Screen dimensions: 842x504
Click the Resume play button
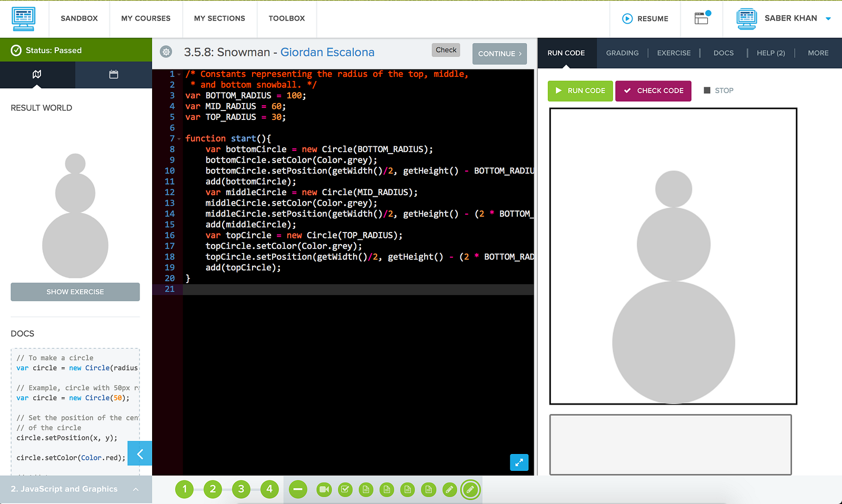pyautogui.click(x=627, y=18)
